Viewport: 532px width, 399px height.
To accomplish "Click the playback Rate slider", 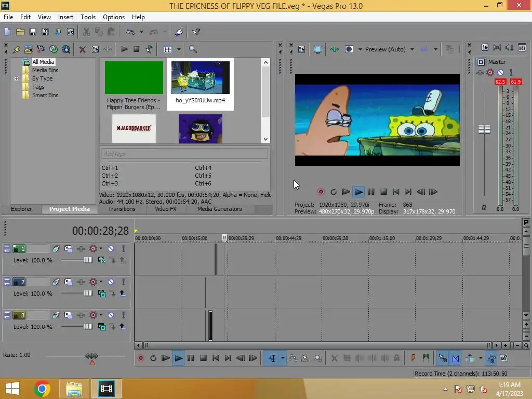I will click(91, 356).
